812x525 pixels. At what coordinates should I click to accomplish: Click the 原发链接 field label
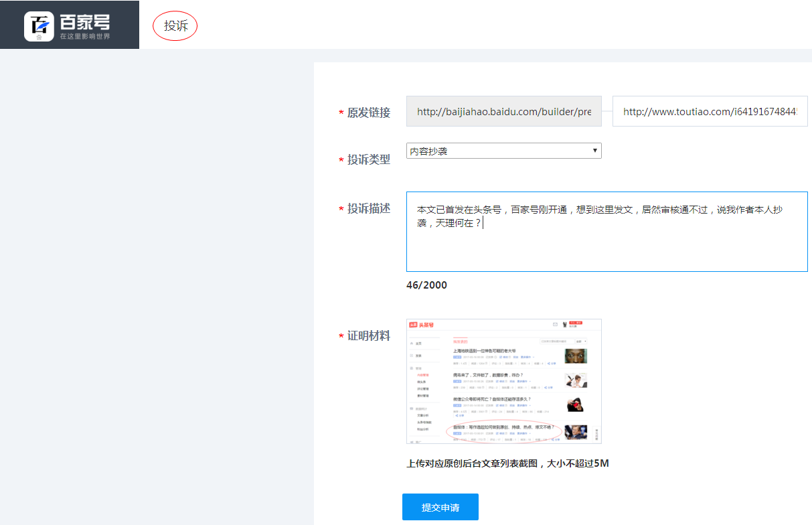pos(368,113)
